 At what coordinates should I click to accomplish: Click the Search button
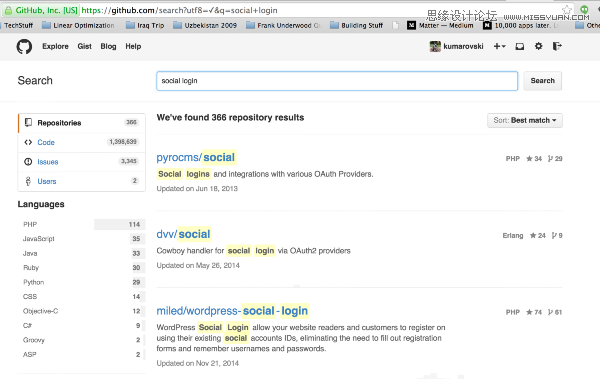[543, 81]
